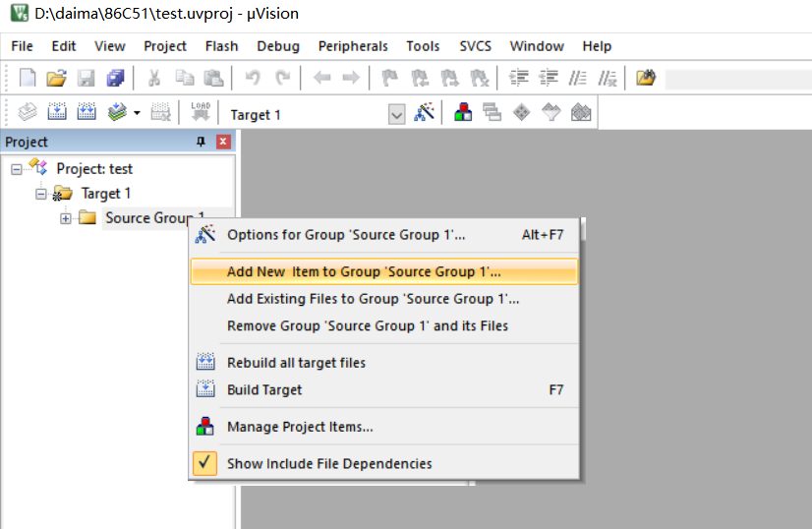This screenshot has width=812, height=529.
Task: Click the Undo arrow icon
Action: [x=253, y=79]
